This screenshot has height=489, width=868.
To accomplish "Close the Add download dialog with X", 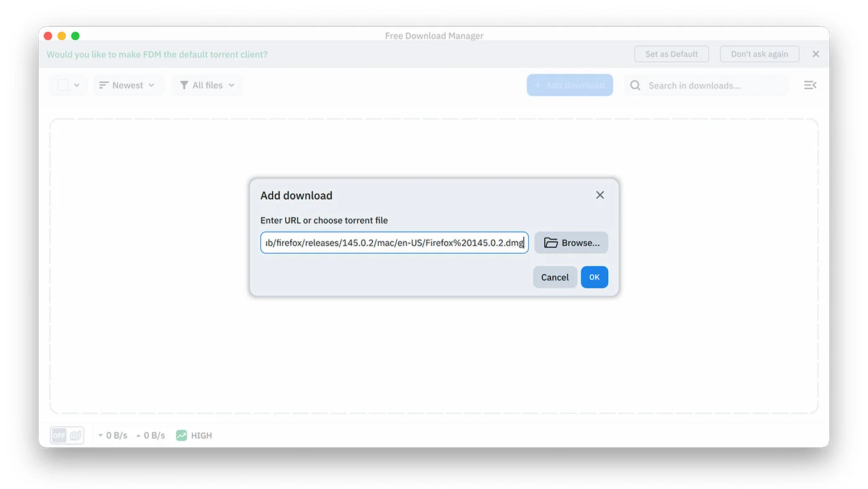I will (x=600, y=195).
